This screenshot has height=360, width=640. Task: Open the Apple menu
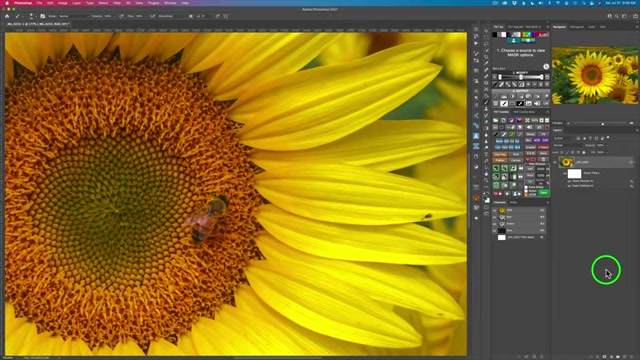click(7, 3)
